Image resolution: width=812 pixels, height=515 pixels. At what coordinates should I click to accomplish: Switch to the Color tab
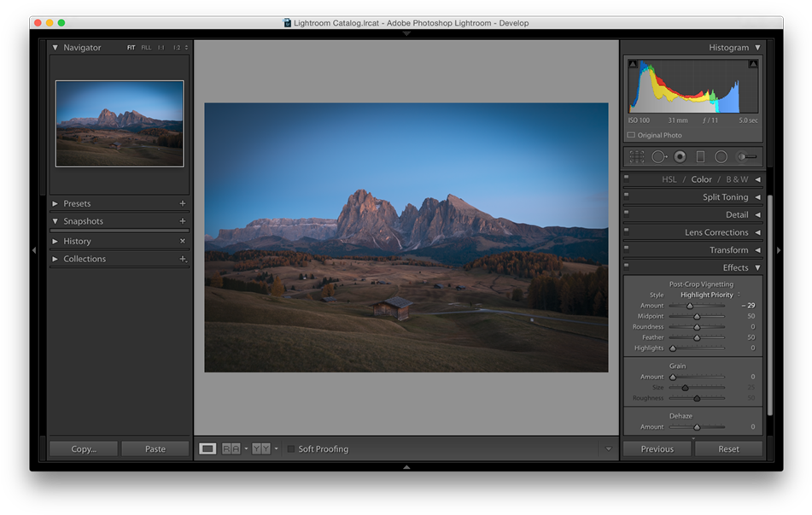pyautogui.click(x=701, y=179)
